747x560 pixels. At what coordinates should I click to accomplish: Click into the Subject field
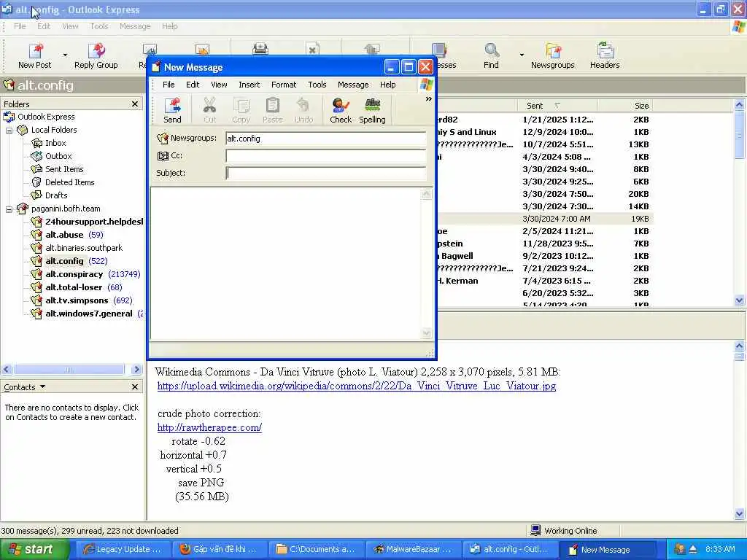pyautogui.click(x=325, y=174)
